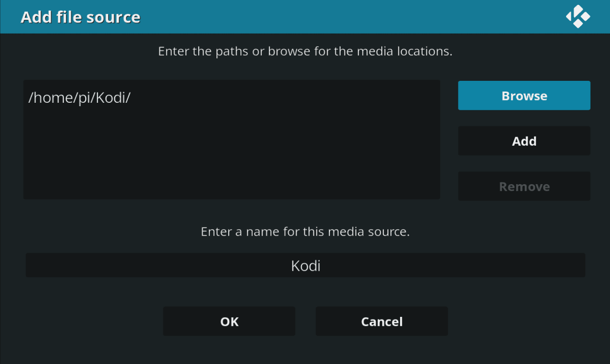Confirm the file source with OK

[x=229, y=321]
